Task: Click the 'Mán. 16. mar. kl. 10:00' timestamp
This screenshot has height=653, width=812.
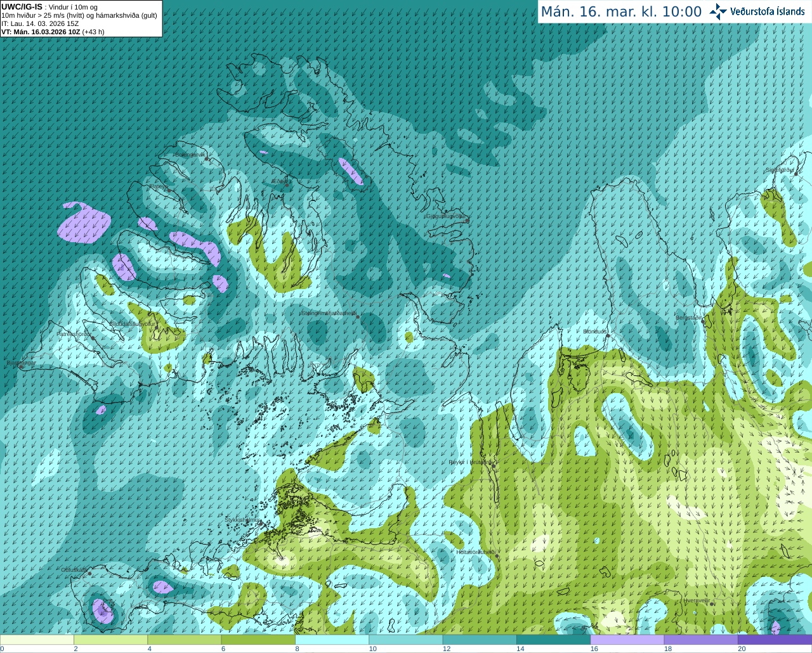Action: 621,12
